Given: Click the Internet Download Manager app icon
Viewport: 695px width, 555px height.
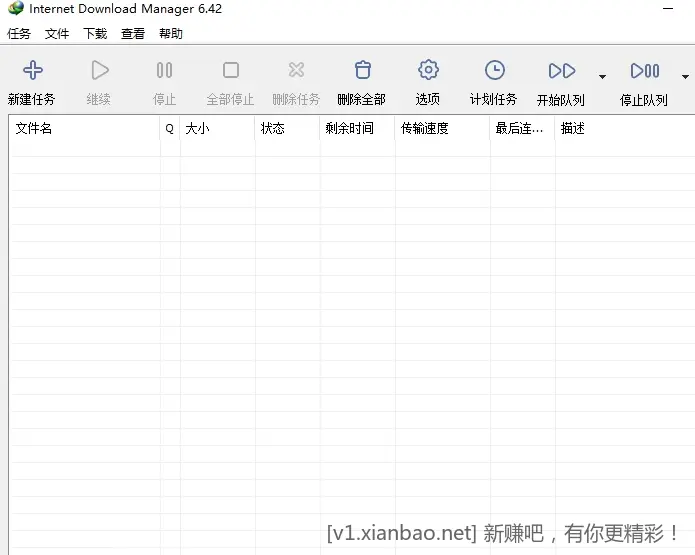Looking at the screenshot, I should coord(16,8).
